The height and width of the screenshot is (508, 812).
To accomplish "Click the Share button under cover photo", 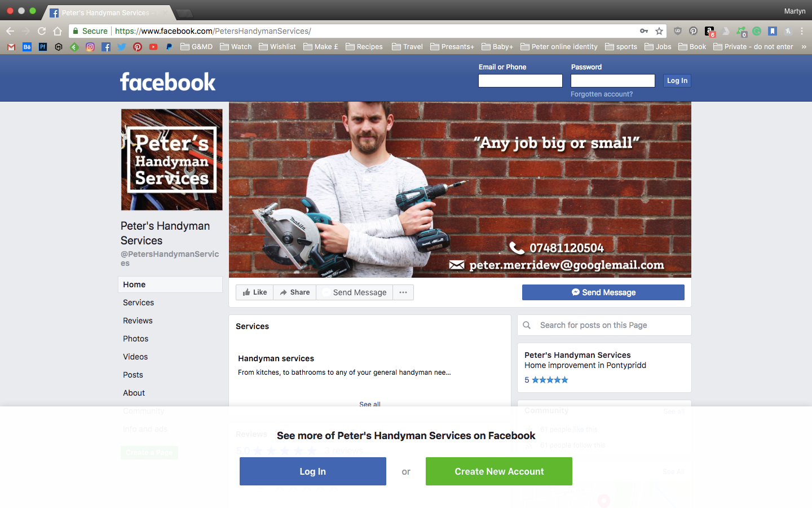I will point(295,292).
